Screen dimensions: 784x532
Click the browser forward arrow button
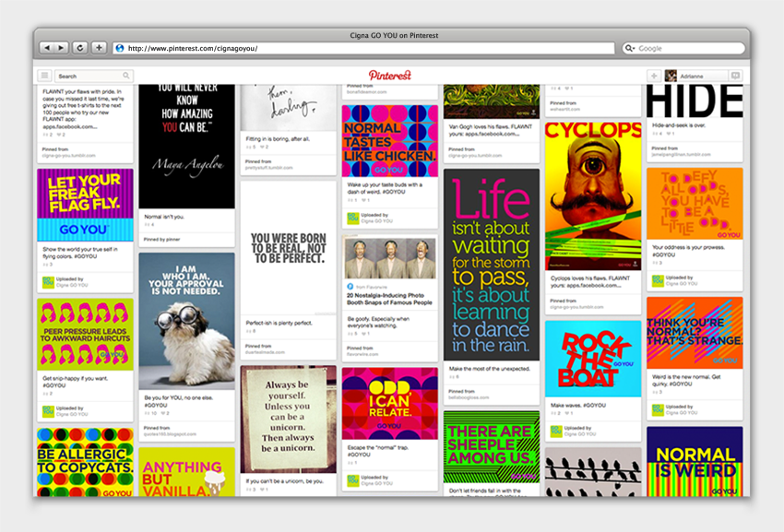[62, 48]
